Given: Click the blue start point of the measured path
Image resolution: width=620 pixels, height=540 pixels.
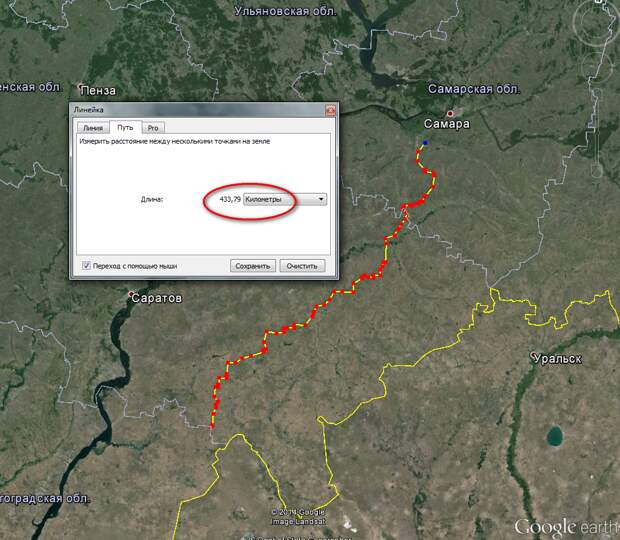Looking at the screenshot, I should pyautogui.click(x=425, y=143).
